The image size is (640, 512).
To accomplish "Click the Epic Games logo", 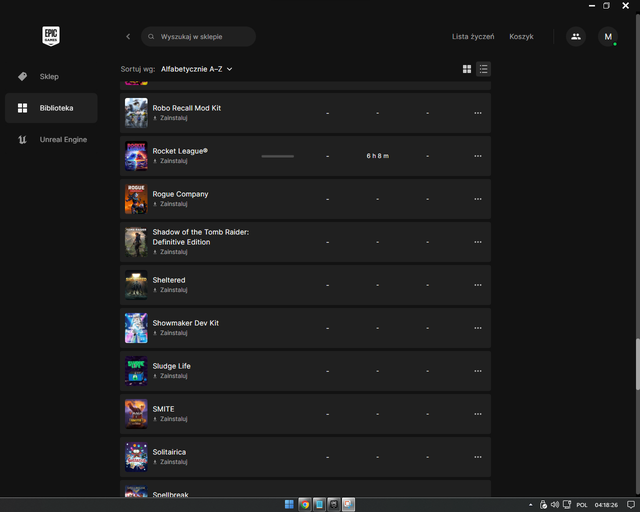I will [51, 36].
